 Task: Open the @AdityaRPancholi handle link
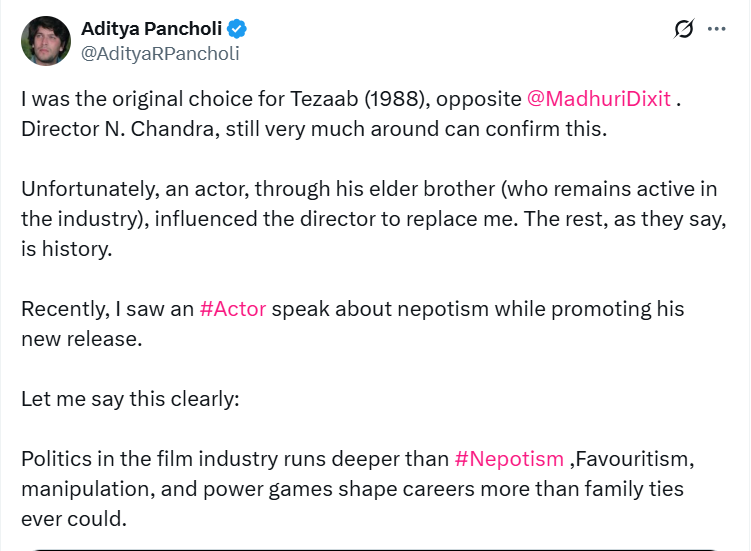pyautogui.click(x=160, y=54)
